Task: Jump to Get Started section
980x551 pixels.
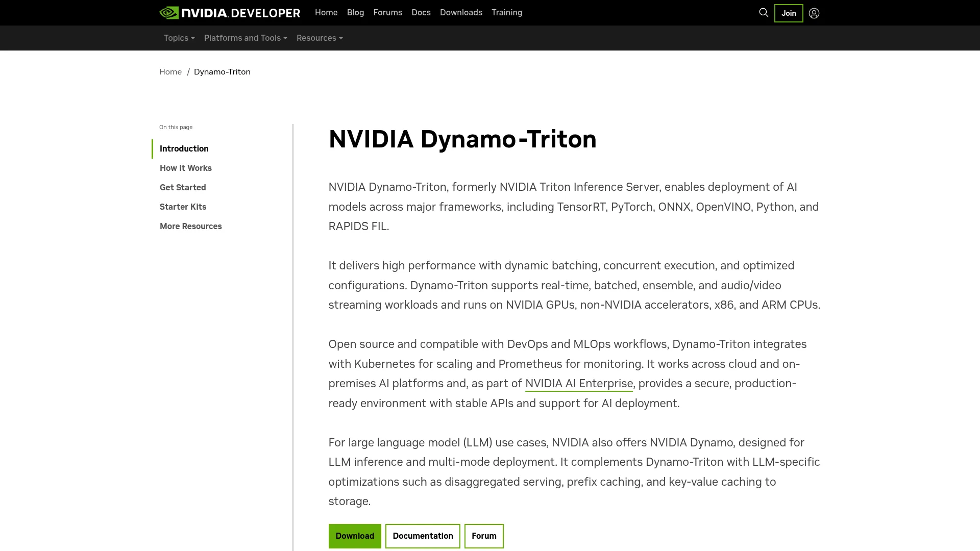Action: tap(183, 188)
